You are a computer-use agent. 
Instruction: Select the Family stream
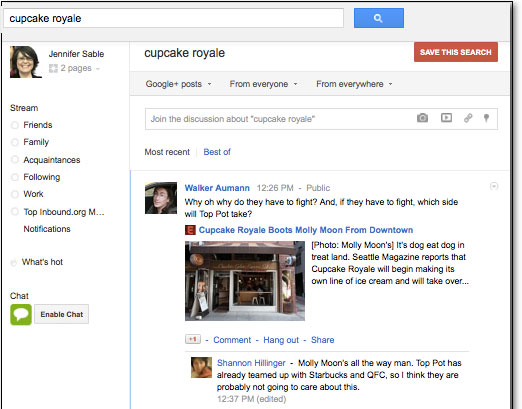pos(36,142)
